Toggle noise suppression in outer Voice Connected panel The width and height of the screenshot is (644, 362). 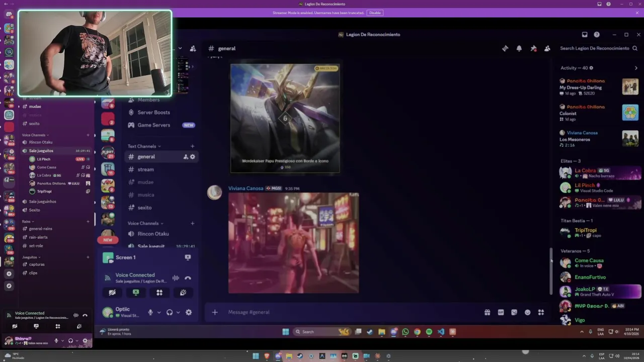point(76,315)
